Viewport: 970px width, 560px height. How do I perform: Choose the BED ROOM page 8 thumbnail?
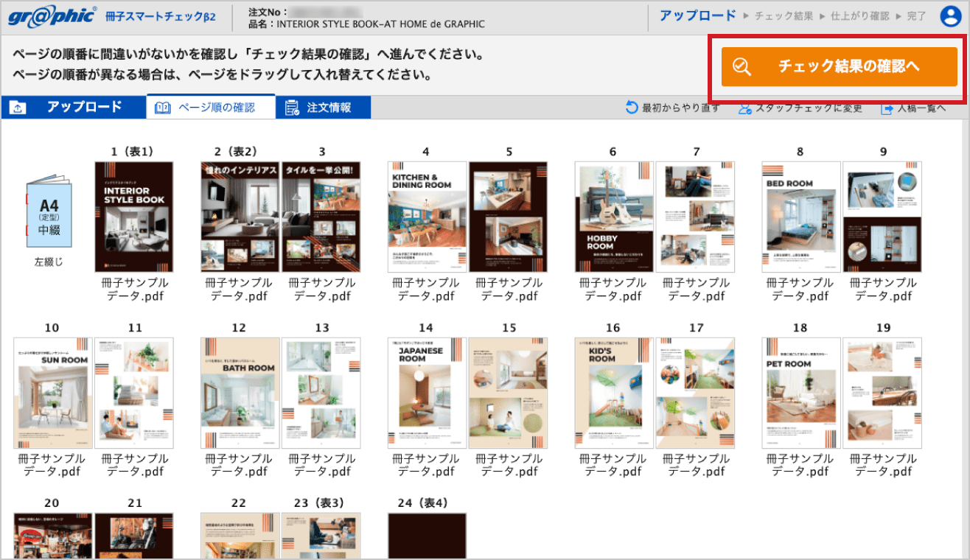tap(800, 217)
